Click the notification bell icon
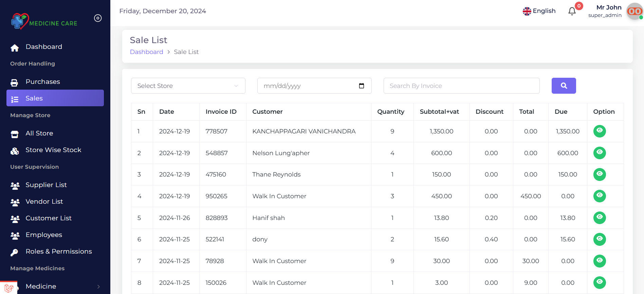 [572, 11]
